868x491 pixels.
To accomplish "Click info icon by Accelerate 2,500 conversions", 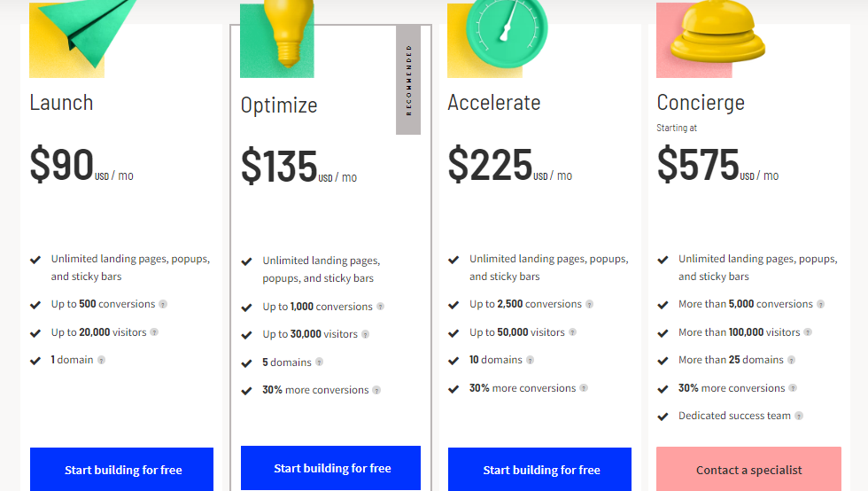I will coord(590,304).
